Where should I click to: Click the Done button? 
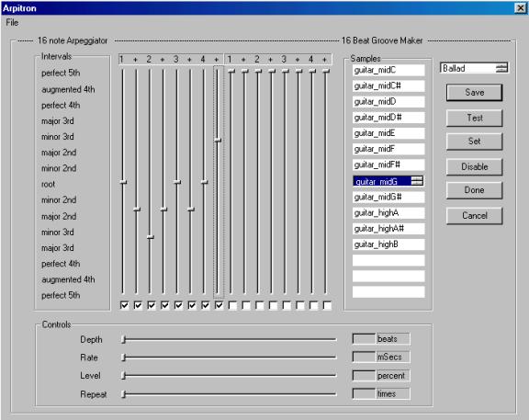[474, 190]
